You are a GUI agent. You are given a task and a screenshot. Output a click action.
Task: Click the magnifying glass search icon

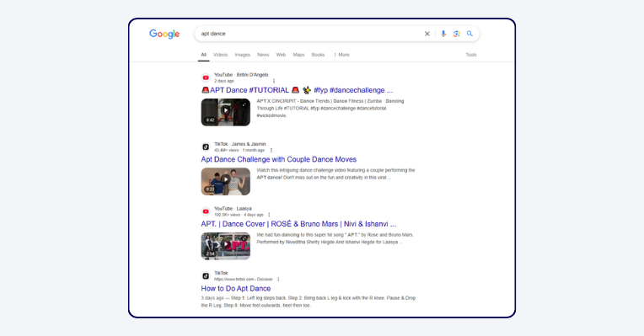pos(470,34)
